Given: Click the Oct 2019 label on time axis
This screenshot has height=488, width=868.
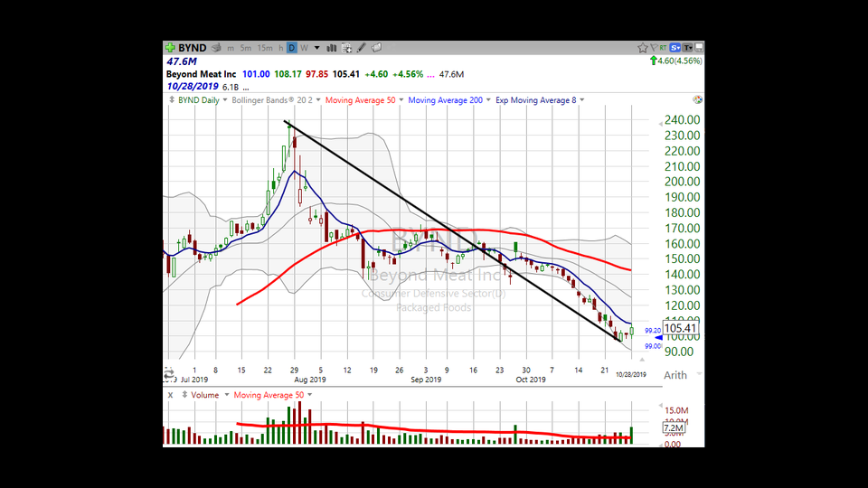Looking at the screenshot, I should pyautogui.click(x=531, y=380).
